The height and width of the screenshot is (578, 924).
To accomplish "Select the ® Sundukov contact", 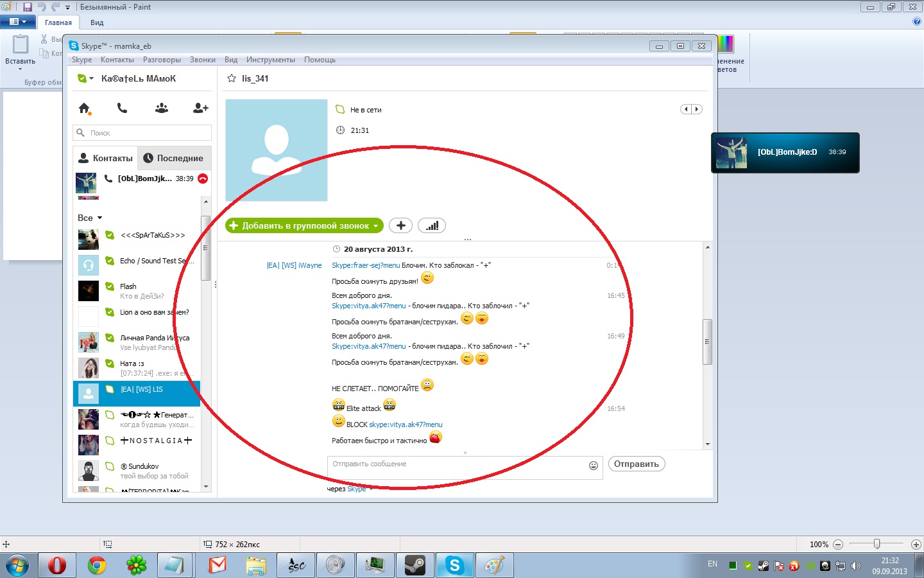I will click(137, 470).
